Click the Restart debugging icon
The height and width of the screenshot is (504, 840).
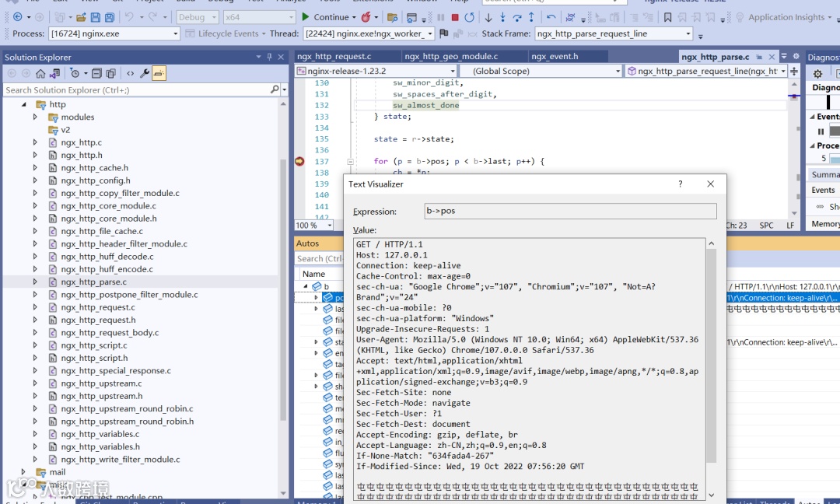(x=469, y=17)
